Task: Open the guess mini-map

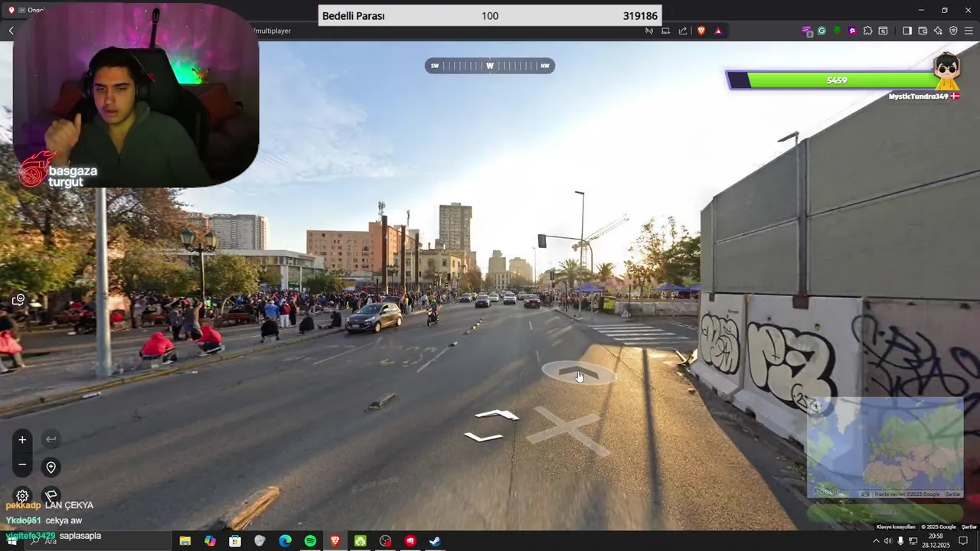Action: pos(885,447)
